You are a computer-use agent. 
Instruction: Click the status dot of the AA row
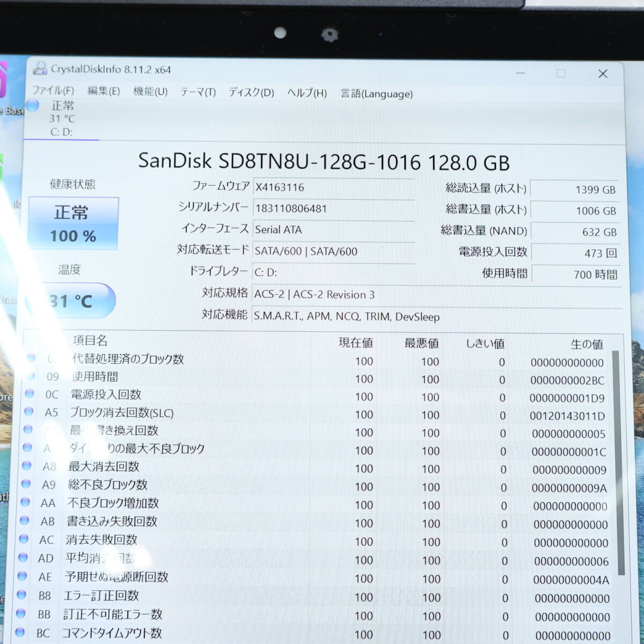25,502
